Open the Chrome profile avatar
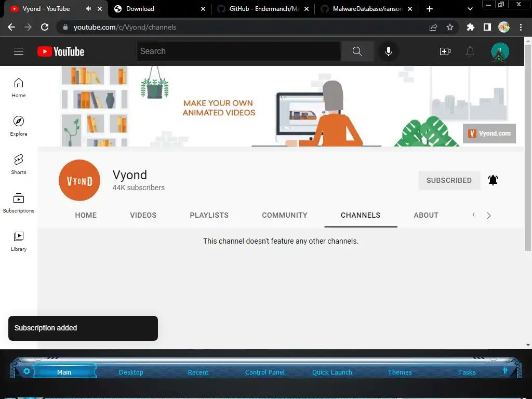 pyautogui.click(x=504, y=27)
